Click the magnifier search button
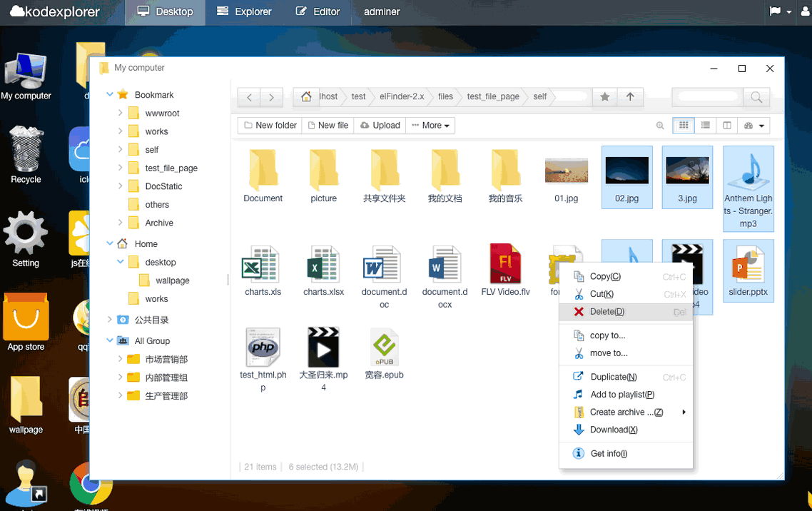812x511 pixels. tap(756, 97)
